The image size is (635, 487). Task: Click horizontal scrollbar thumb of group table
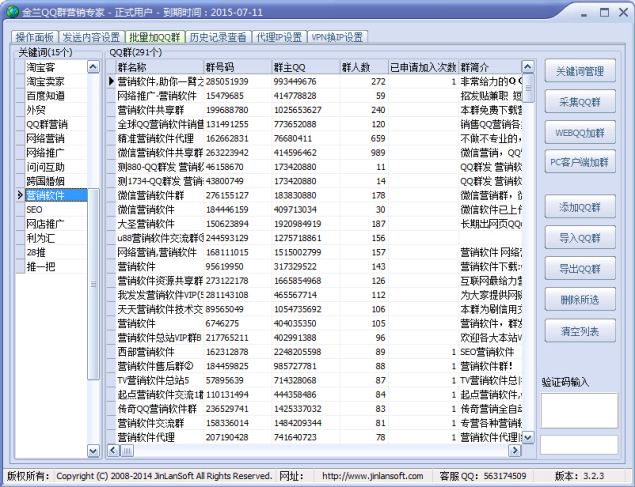127,450
